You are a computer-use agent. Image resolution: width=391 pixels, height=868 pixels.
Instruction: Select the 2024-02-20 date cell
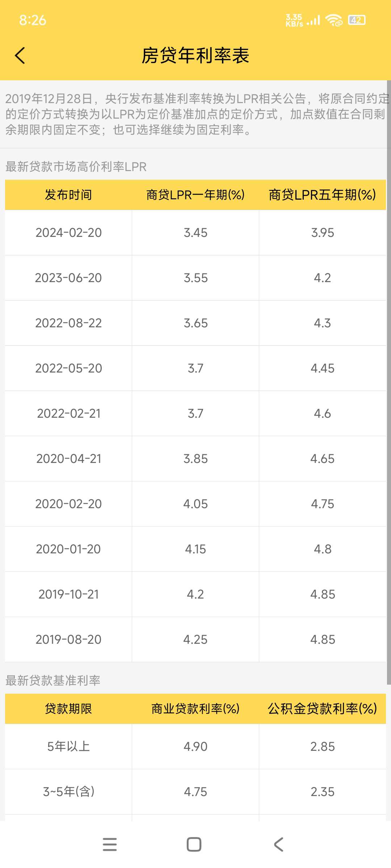point(68,233)
